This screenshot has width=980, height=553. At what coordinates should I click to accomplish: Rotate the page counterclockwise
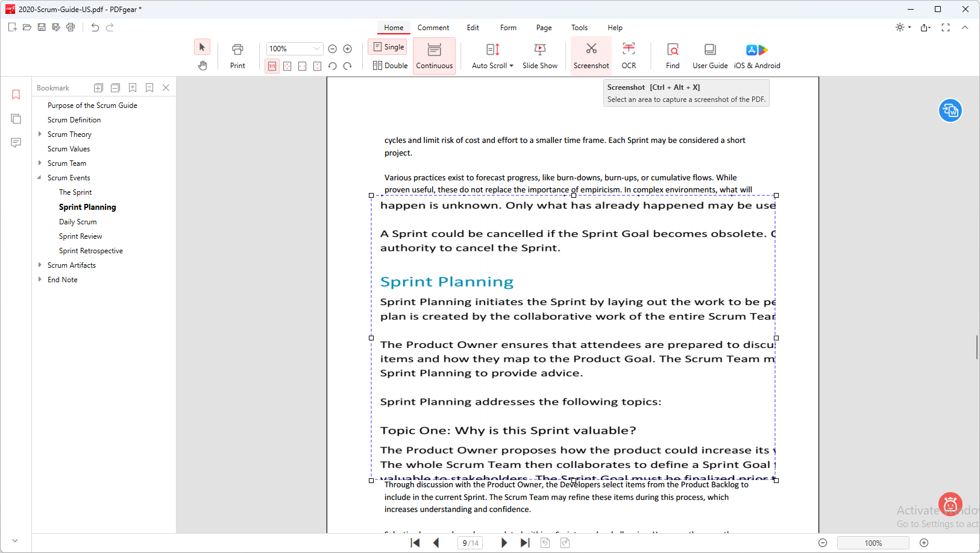[x=333, y=66]
